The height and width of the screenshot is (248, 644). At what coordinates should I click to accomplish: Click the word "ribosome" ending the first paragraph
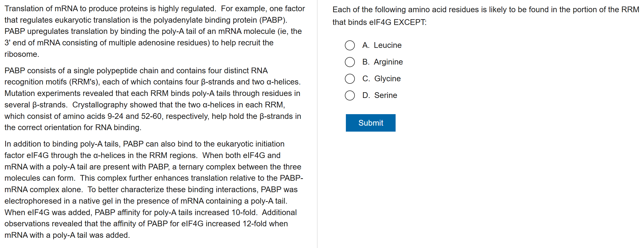[21, 54]
